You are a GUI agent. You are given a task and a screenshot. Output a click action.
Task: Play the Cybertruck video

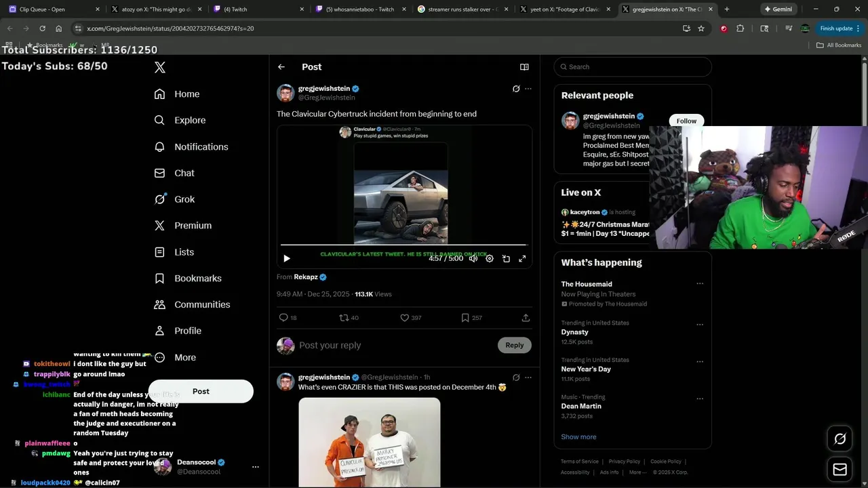(287, 258)
